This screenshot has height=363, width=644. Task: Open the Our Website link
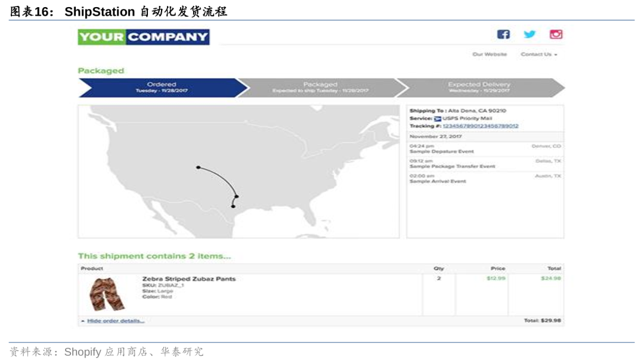490,54
